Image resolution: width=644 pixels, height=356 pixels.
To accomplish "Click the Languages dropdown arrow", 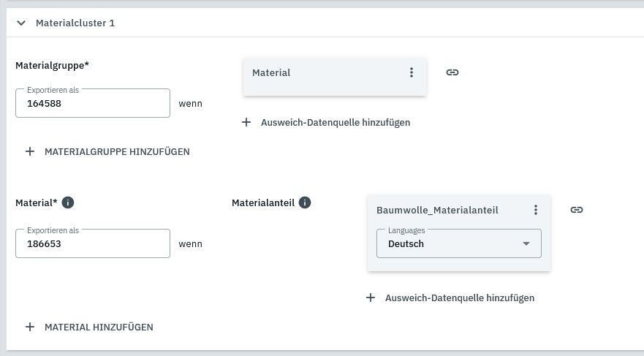I will [526, 243].
